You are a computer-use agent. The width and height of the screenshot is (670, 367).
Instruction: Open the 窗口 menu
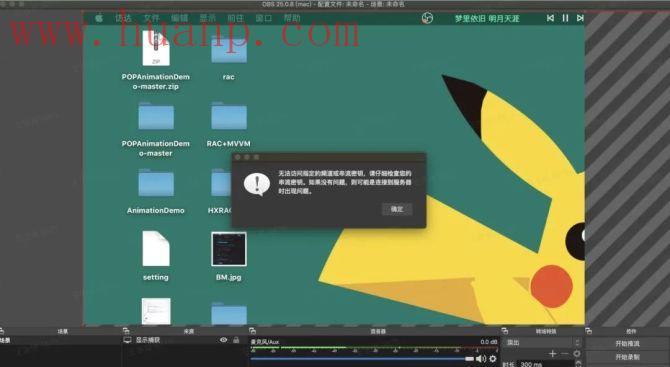pyautogui.click(x=264, y=18)
